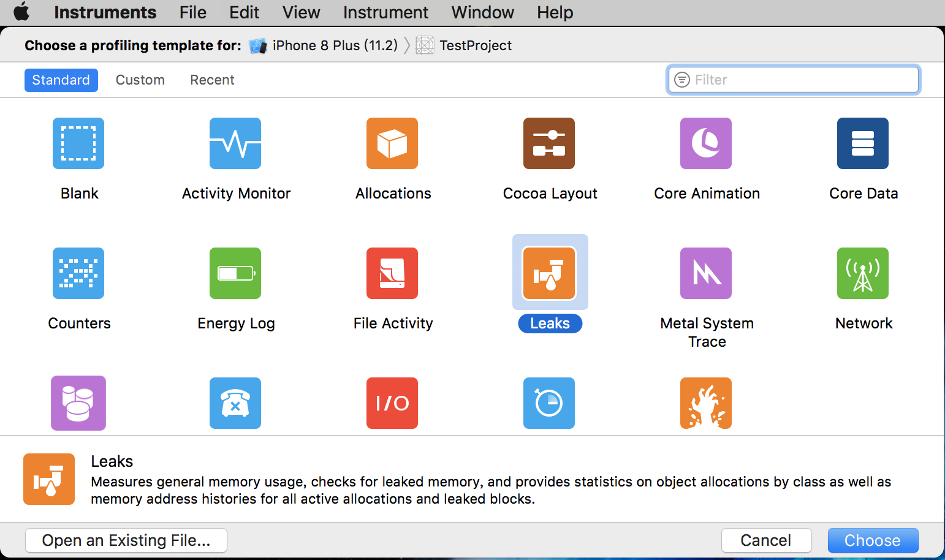Click the Allocations label

393,194
